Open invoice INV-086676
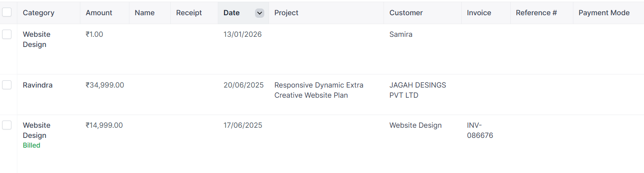 pos(480,130)
